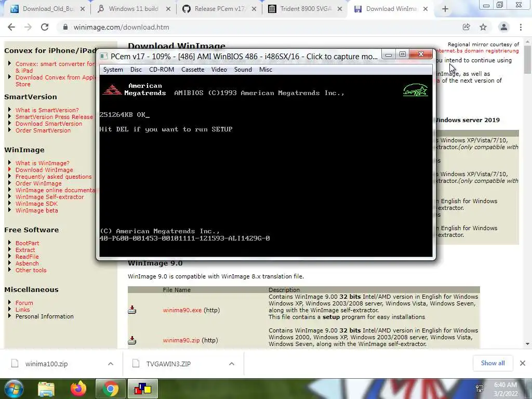Switch to the Trident 8900 SVGA tab
Screen dimensions: 532x399
305,9
